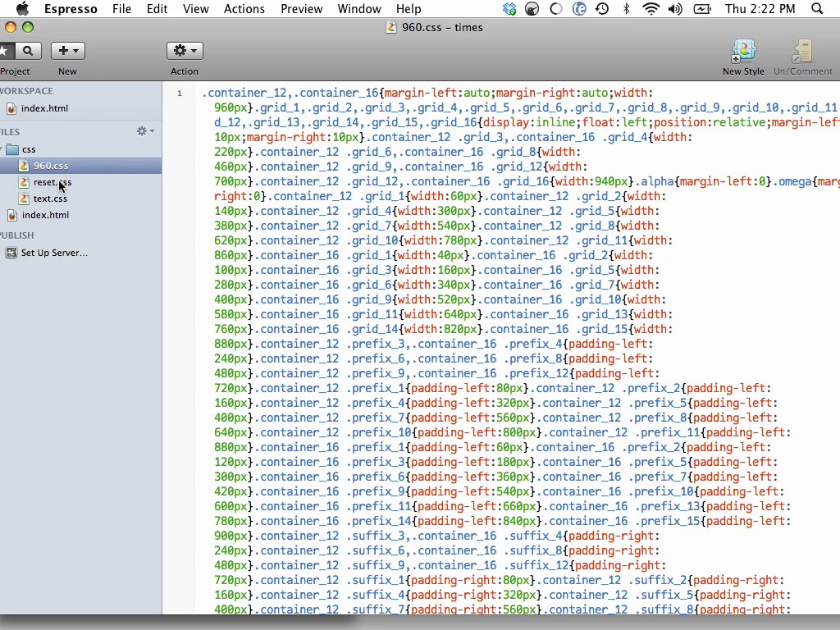Click the project search magnifier button
The height and width of the screenshot is (630, 840).
click(28, 51)
